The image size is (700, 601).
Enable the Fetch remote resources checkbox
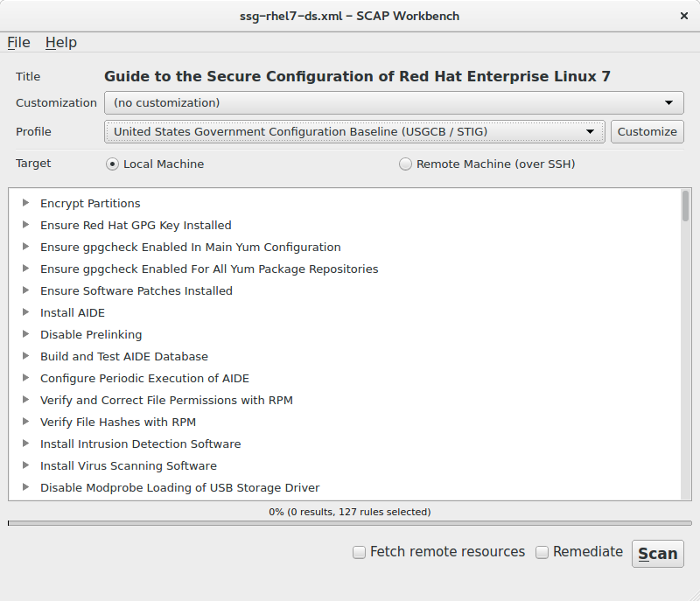point(359,552)
